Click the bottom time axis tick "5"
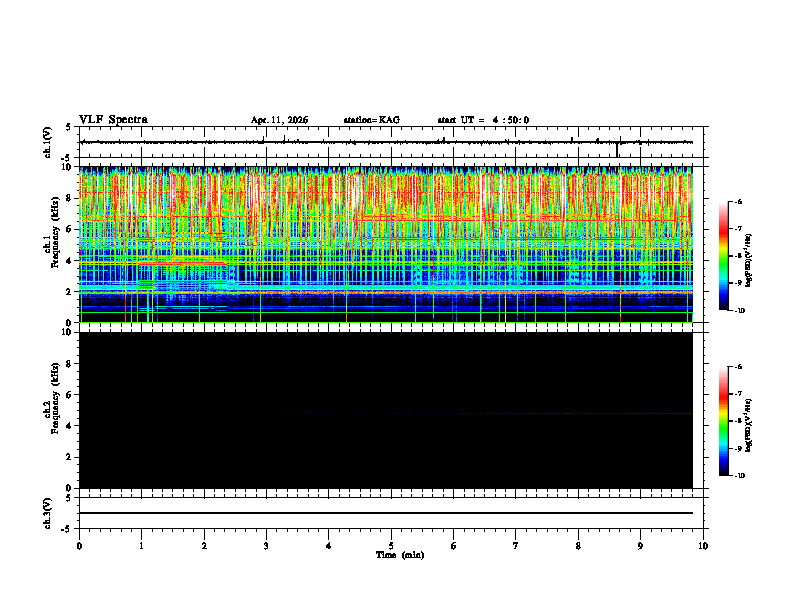 click(391, 546)
